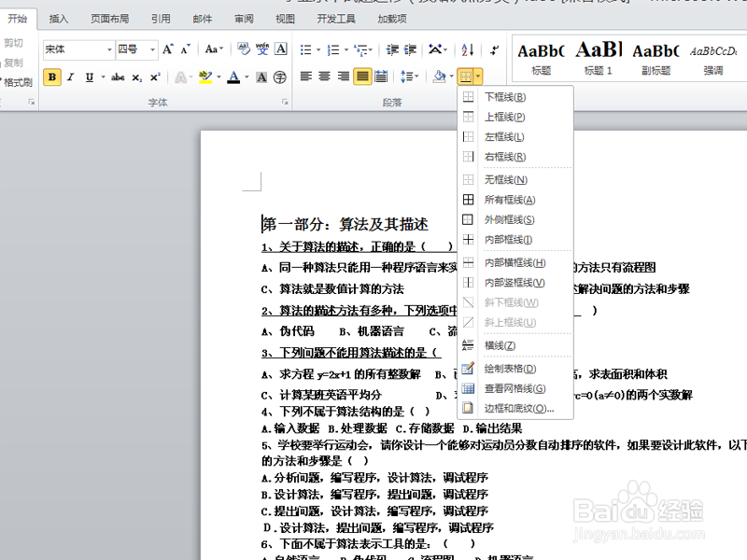Click the borders button icon
This screenshot has height=560, width=747.
pyautogui.click(x=465, y=77)
